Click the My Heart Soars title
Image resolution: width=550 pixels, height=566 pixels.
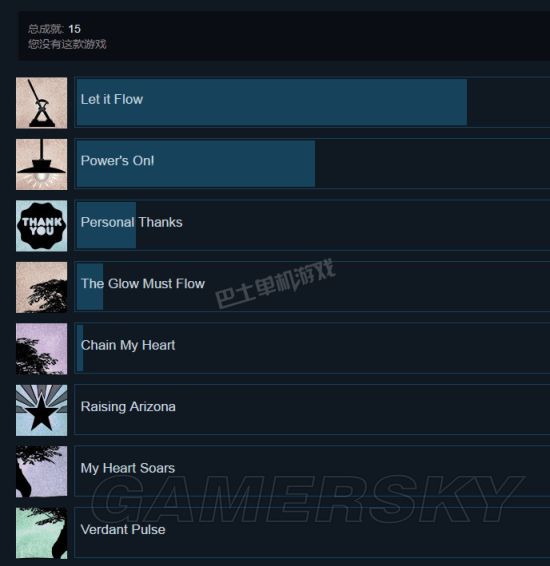point(128,468)
